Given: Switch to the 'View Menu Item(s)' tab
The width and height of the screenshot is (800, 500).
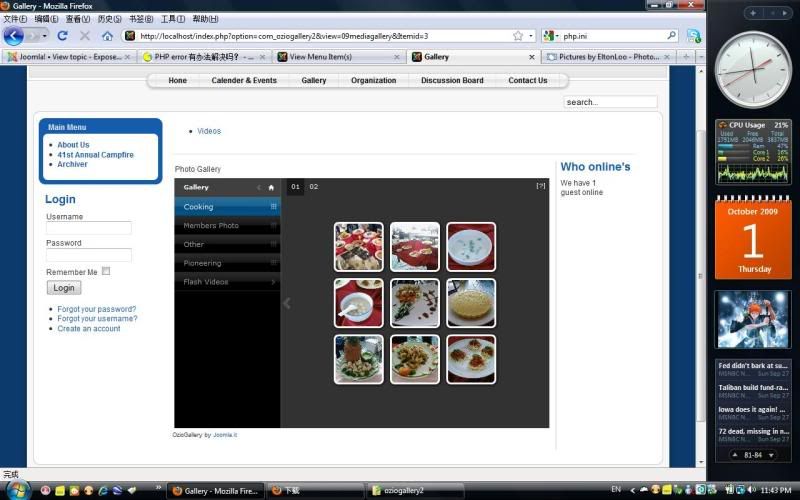Looking at the screenshot, I should 320,57.
